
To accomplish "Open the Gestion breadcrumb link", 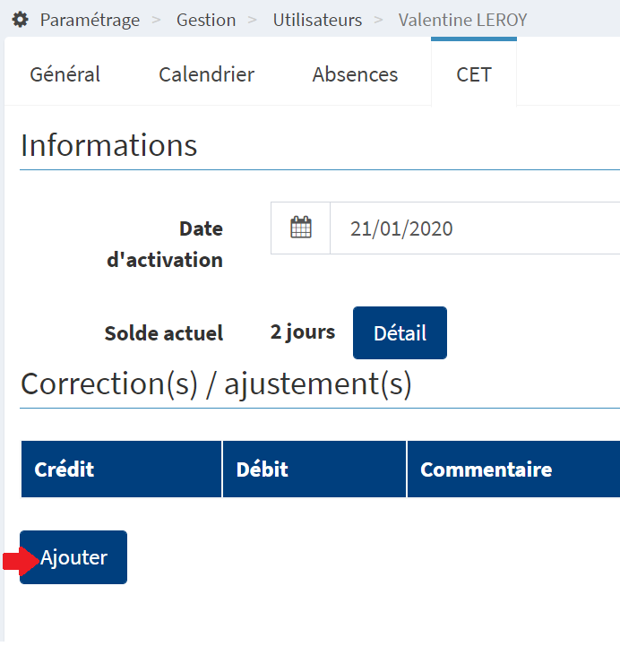I will point(206,20).
